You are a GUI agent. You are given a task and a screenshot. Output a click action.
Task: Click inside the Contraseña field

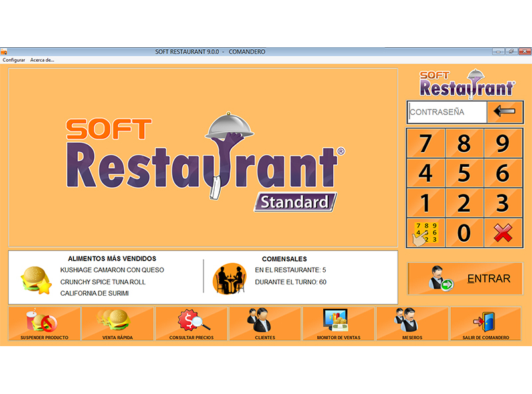(447, 112)
